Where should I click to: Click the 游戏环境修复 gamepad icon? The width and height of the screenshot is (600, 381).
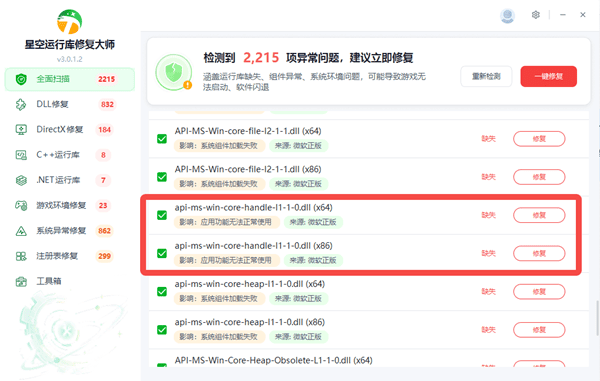tap(21, 205)
